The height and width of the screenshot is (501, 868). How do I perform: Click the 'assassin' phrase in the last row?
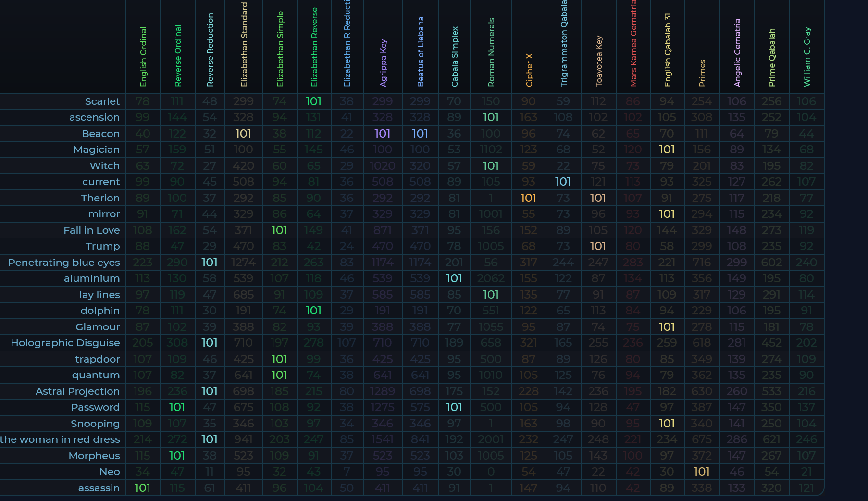tap(99, 488)
